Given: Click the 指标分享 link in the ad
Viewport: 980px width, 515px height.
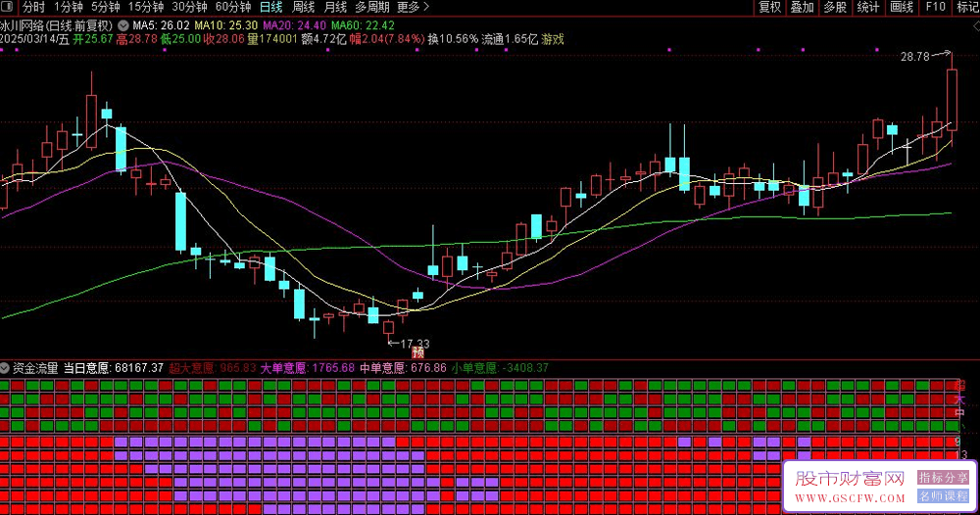Looking at the screenshot, I should coord(943,478).
